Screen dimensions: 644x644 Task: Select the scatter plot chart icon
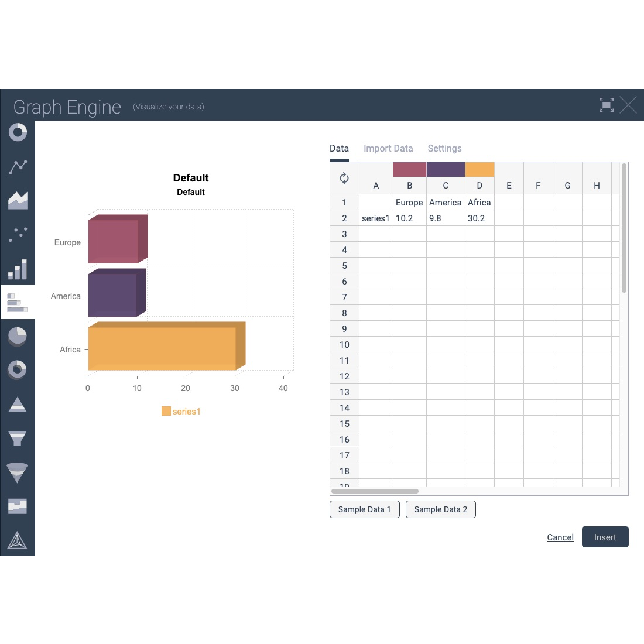pos(18,234)
